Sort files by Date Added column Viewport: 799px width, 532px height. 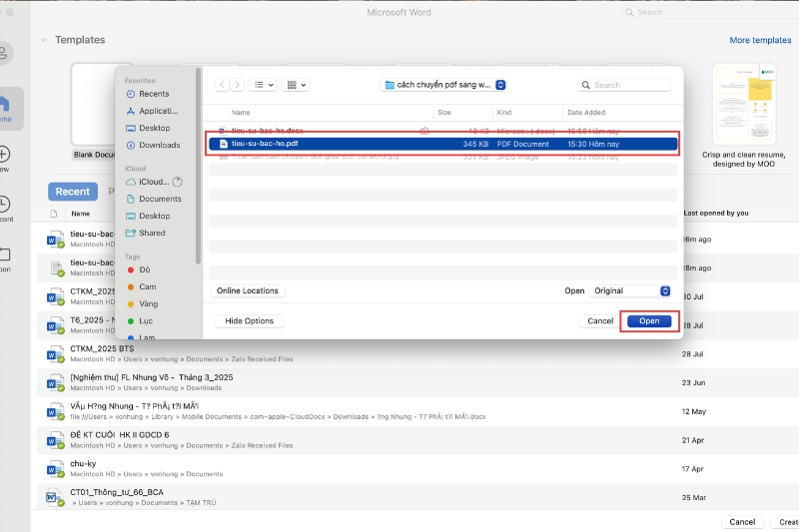(x=588, y=113)
